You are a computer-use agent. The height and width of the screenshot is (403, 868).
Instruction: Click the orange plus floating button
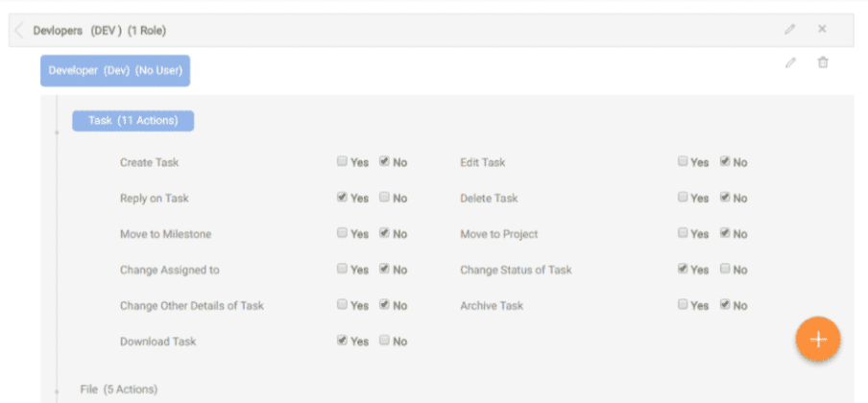tap(817, 339)
